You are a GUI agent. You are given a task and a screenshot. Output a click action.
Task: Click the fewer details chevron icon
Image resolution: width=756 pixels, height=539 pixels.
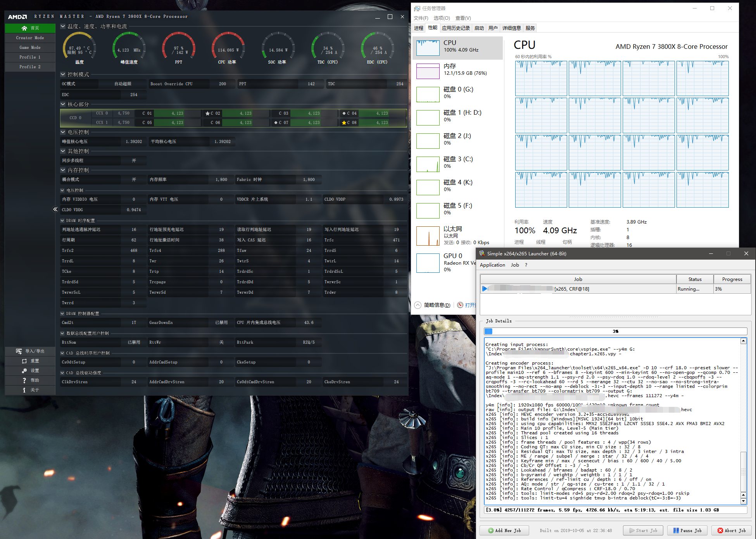pos(418,305)
